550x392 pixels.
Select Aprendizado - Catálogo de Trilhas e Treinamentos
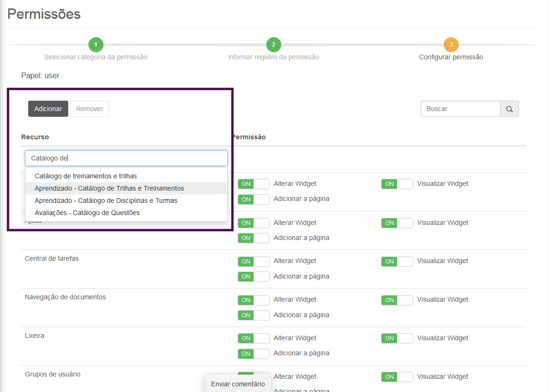(126, 188)
